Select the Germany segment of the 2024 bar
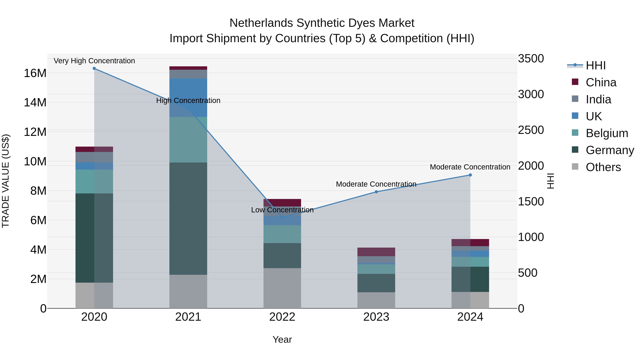644x362 pixels. pyautogui.click(x=470, y=279)
